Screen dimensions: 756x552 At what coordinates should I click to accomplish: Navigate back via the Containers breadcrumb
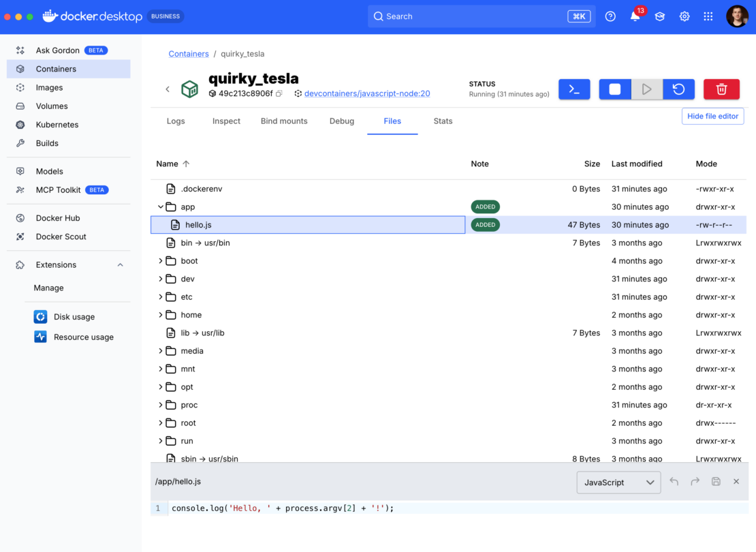pyautogui.click(x=189, y=53)
